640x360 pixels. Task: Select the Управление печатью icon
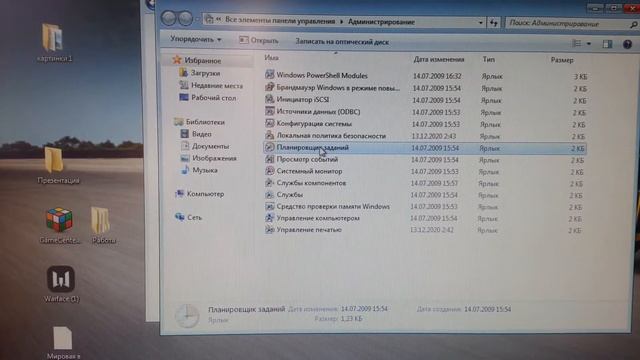tap(269, 230)
